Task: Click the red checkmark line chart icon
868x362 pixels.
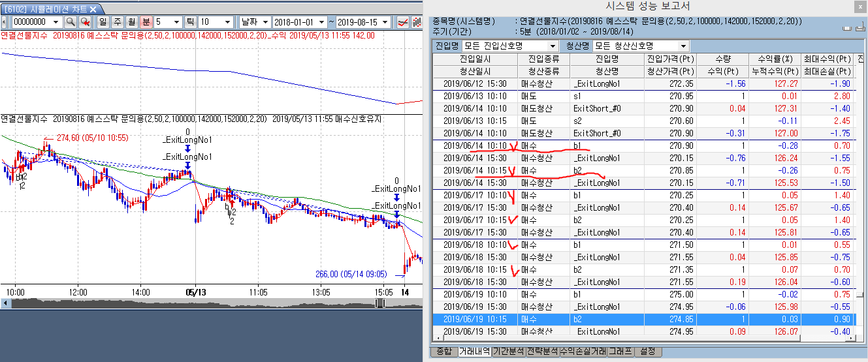Action: (x=404, y=22)
